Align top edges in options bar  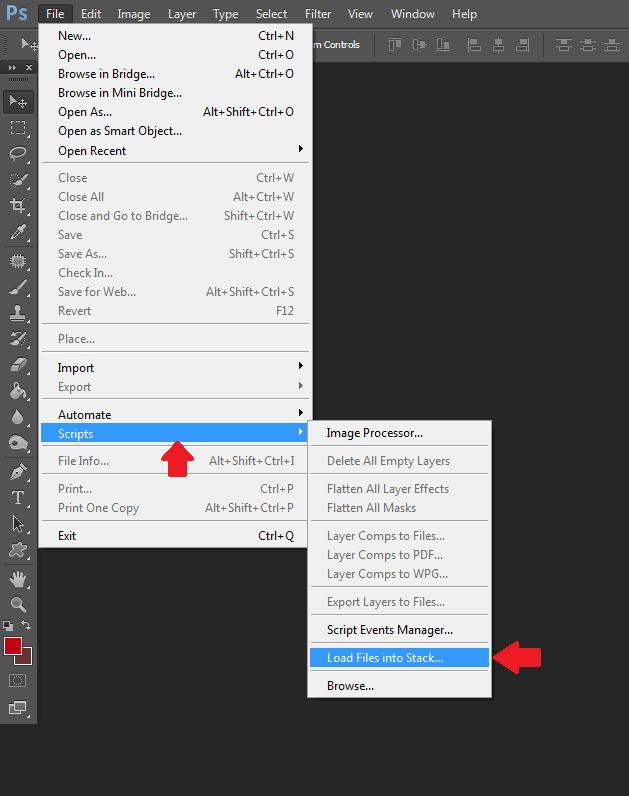click(395, 45)
